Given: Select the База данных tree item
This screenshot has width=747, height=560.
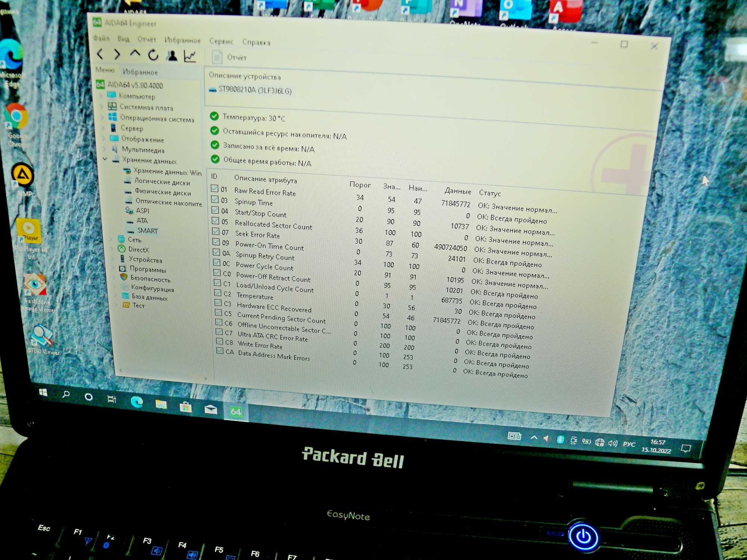Looking at the screenshot, I should point(145,297).
